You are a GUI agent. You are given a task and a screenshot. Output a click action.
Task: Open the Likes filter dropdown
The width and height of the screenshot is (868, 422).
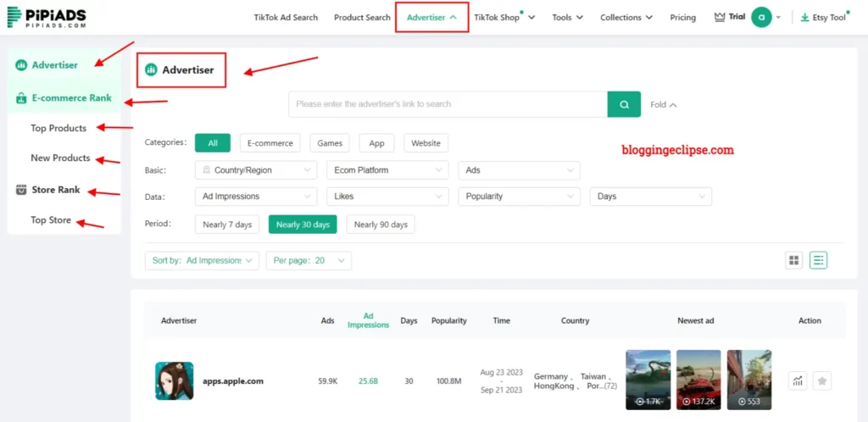(x=387, y=197)
